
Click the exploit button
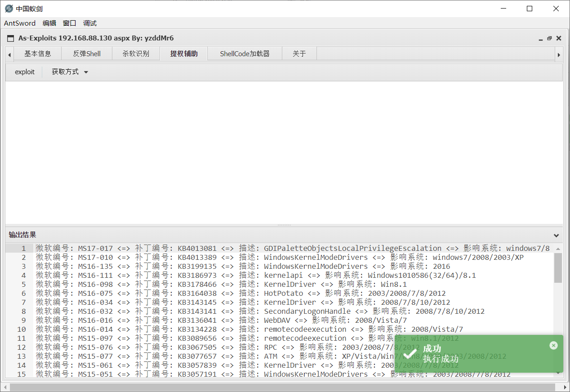tap(25, 72)
